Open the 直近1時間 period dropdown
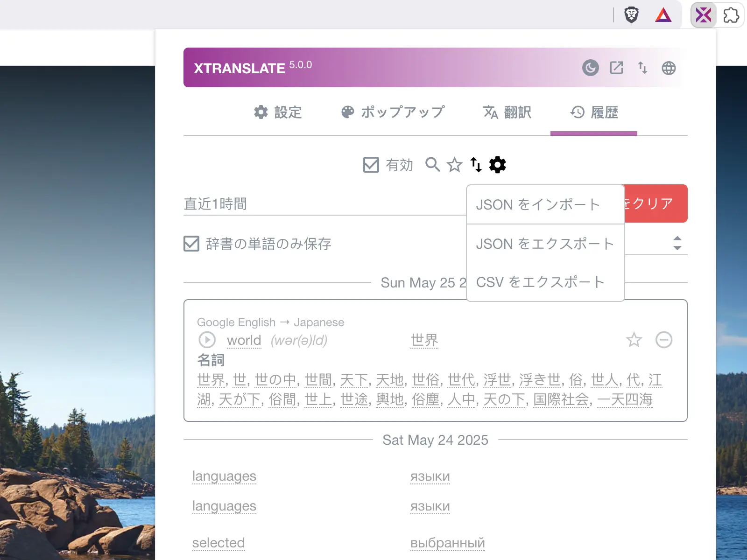 (x=322, y=204)
